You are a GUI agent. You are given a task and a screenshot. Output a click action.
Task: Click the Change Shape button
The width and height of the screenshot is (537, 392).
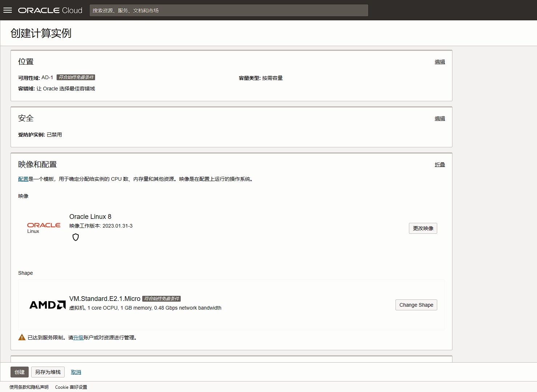coord(416,305)
